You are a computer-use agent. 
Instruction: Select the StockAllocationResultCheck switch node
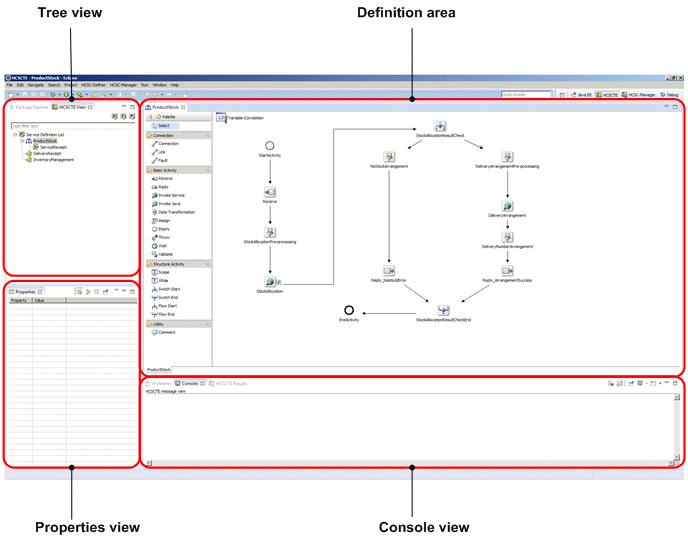point(440,126)
